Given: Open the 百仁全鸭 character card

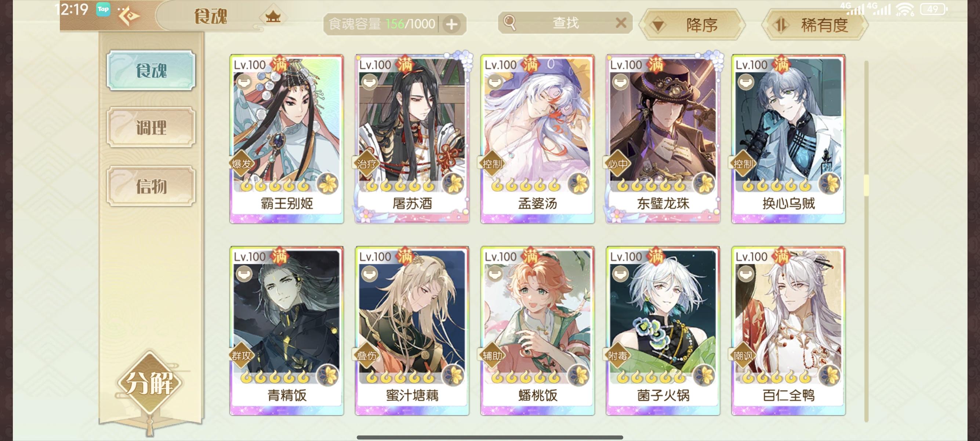Looking at the screenshot, I should point(788,330).
